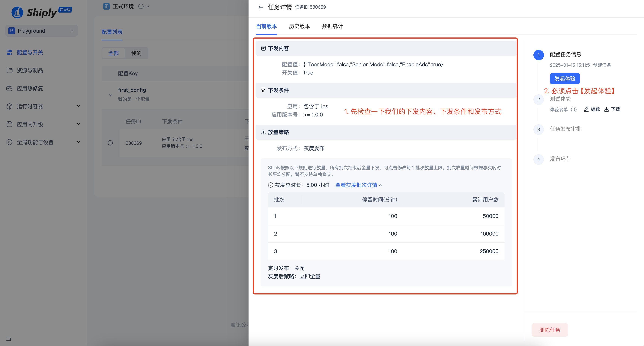Viewport: 644px width, 346px height.
Task: Collapse the first_config entry chevron
Action: (x=110, y=95)
